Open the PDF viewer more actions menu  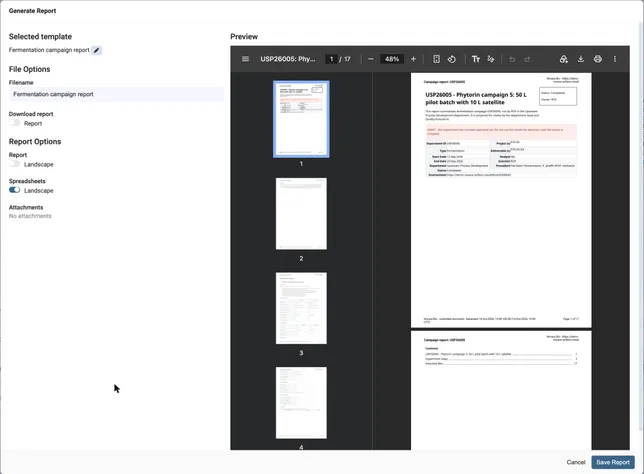point(615,59)
